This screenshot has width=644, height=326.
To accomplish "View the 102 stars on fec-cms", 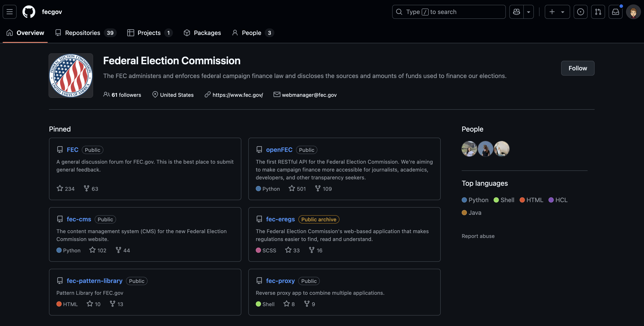I will (x=98, y=250).
